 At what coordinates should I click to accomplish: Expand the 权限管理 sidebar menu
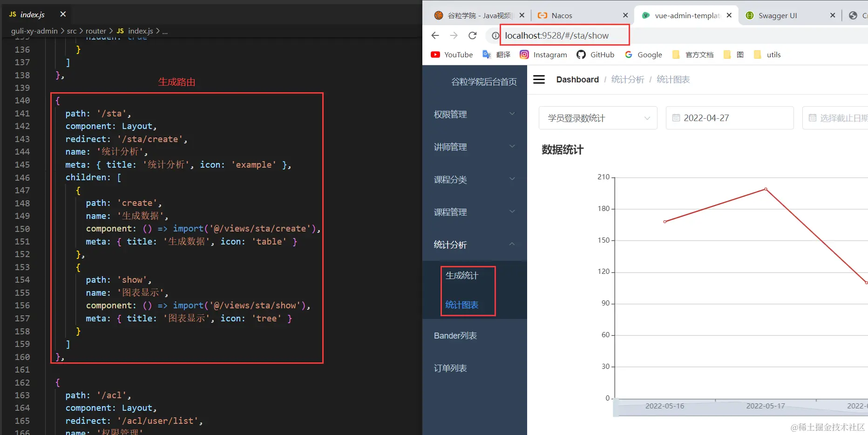point(475,114)
